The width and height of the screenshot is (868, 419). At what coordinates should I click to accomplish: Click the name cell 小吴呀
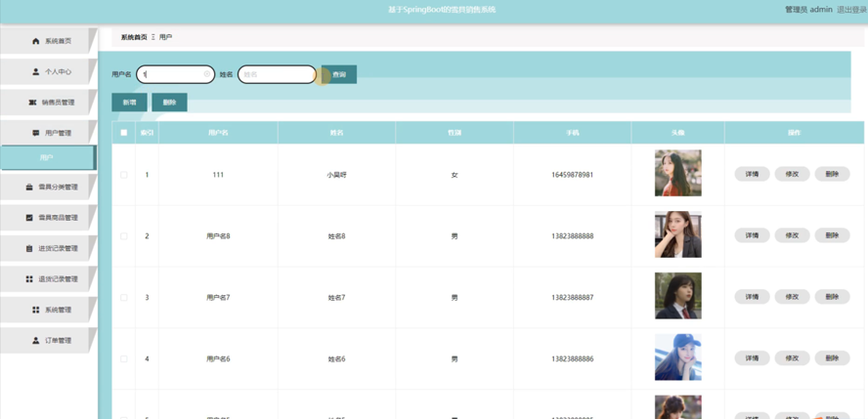pyautogui.click(x=336, y=175)
